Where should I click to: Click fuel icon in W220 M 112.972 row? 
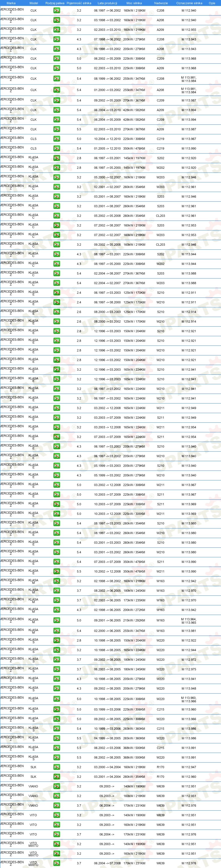[x=57, y=660]
